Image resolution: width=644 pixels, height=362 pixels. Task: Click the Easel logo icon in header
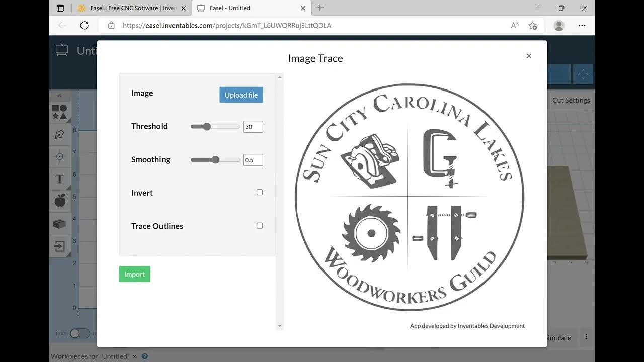[x=62, y=50]
